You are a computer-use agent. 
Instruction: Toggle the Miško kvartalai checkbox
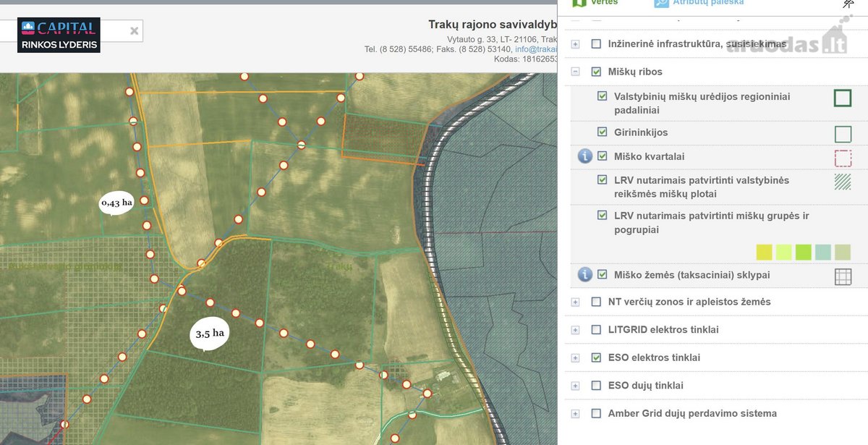602,156
